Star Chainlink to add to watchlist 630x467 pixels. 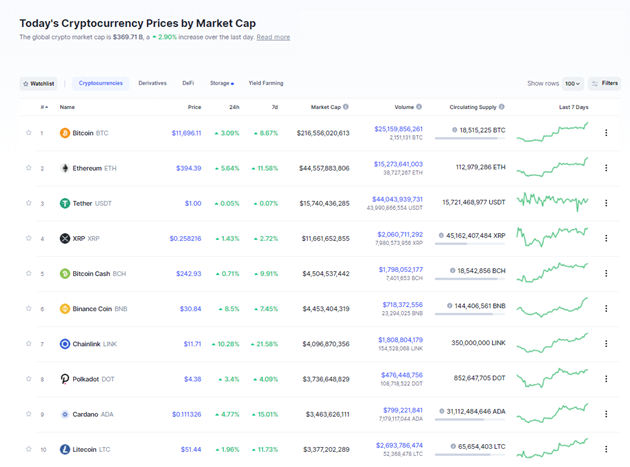[x=29, y=344]
